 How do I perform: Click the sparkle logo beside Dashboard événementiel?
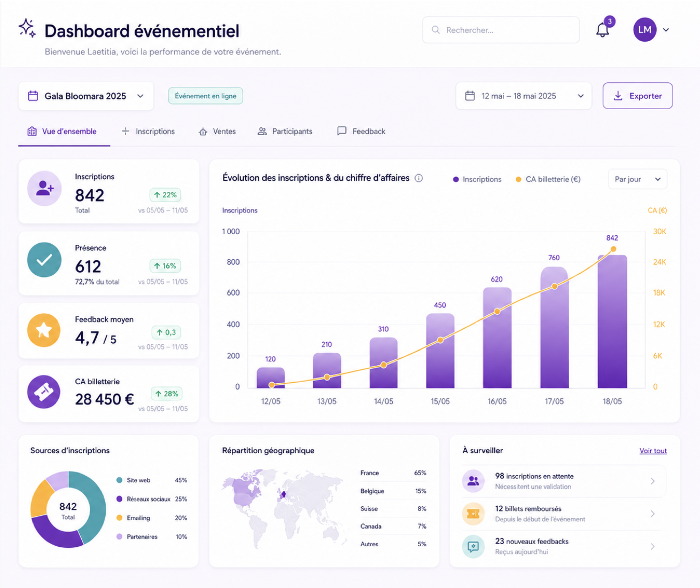(x=27, y=28)
